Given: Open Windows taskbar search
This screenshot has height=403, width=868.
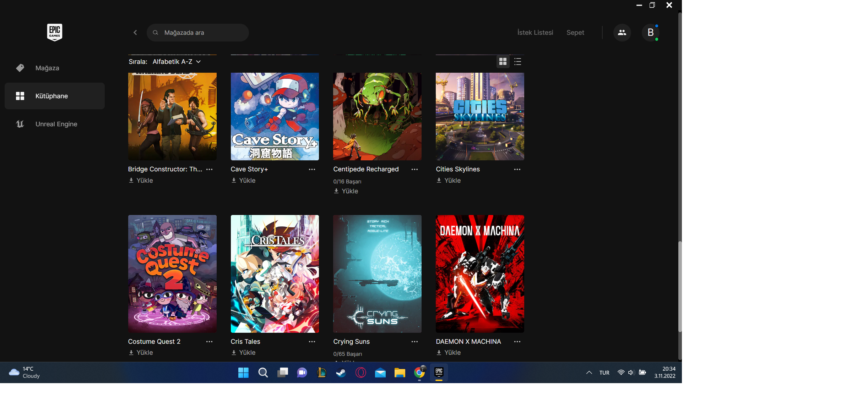Looking at the screenshot, I should click(263, 373).
